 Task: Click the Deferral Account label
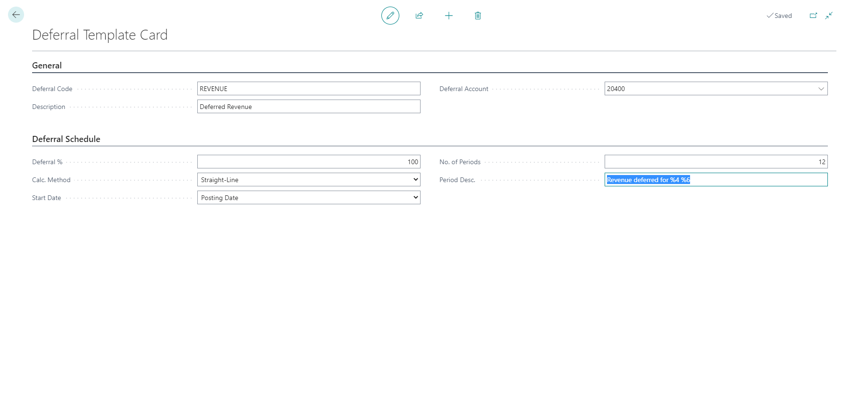tap(464, 89)
